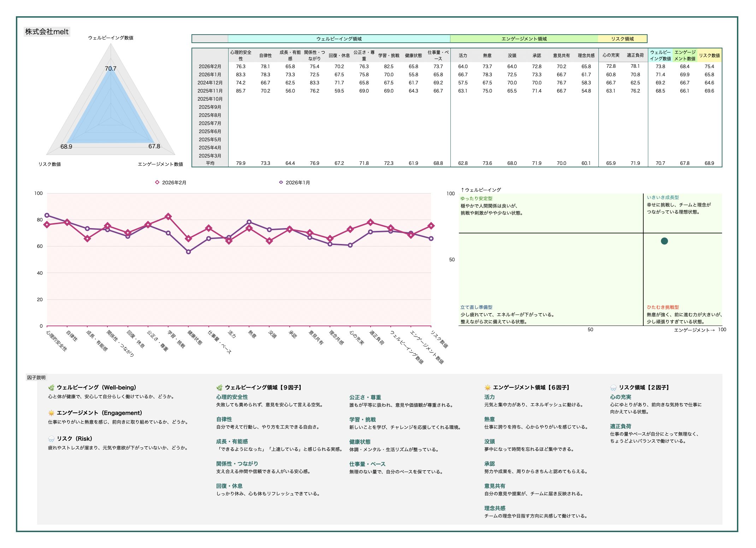This screenshot has width=756, height=548.
Task: Click the company name 株式会社melt
Action: [47, 32]
